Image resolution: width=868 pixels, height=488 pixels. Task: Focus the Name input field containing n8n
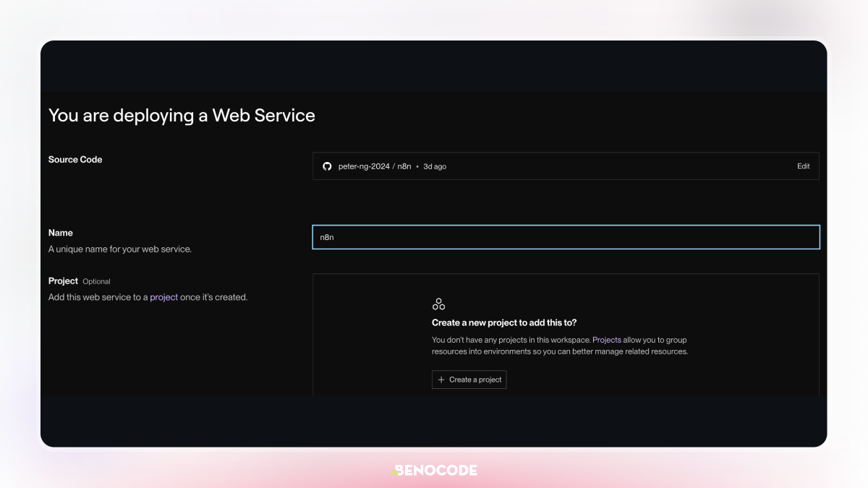click(x=566, y=237)
